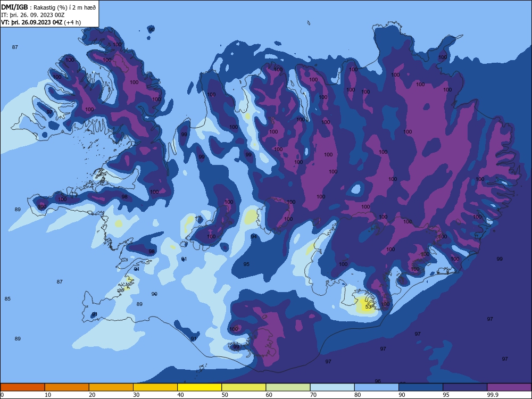Click the 94 value label on the map

tap(254, 237)
